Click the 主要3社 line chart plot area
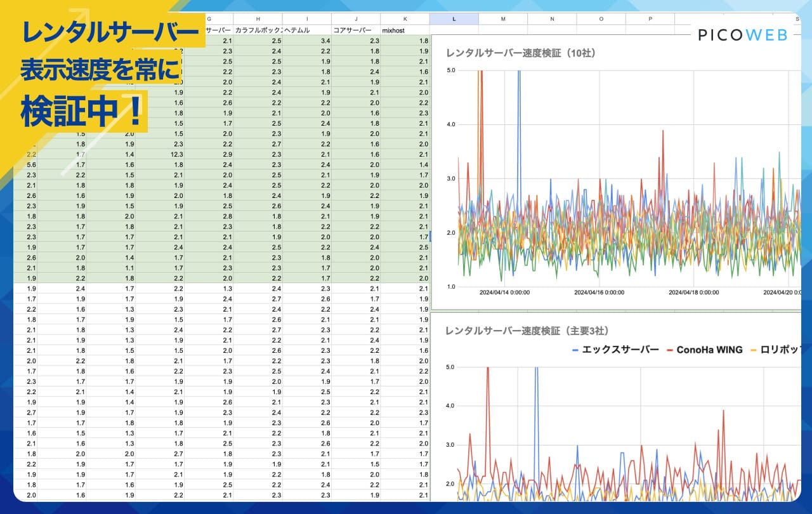The width and height of the screenshot is (812, 514). tap(629, 433)
